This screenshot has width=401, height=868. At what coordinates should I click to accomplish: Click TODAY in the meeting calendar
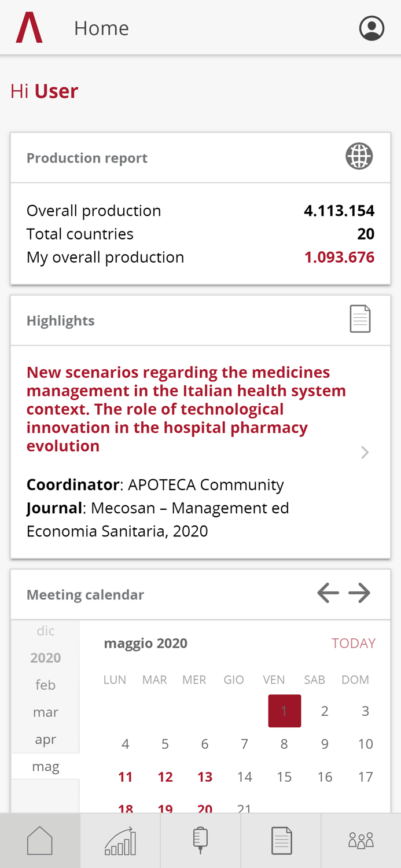[x=354, y=643]
